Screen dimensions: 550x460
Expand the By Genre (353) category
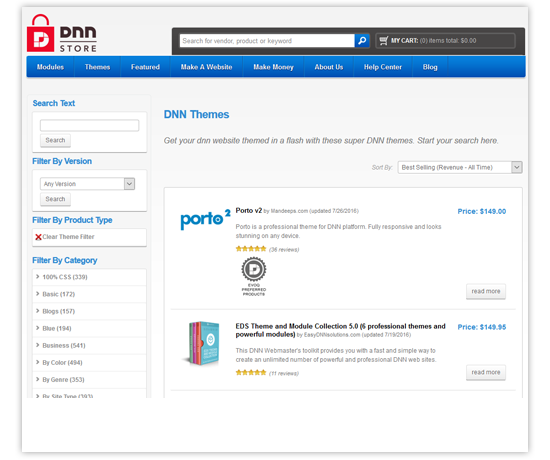click(89, 380)
